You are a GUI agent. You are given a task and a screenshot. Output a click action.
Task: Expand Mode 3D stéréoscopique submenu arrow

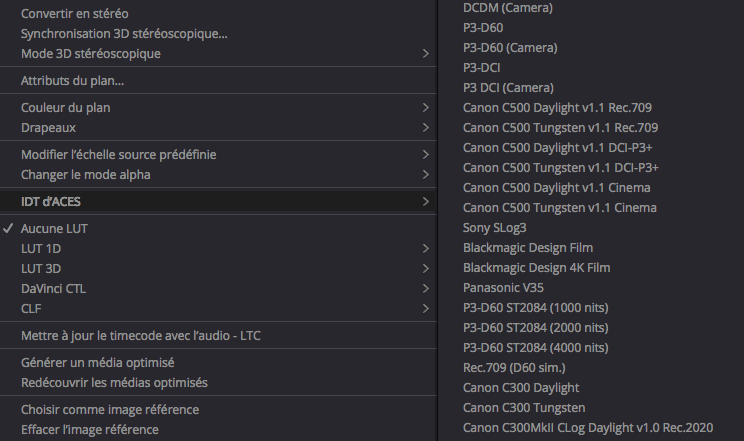[426, 54]
